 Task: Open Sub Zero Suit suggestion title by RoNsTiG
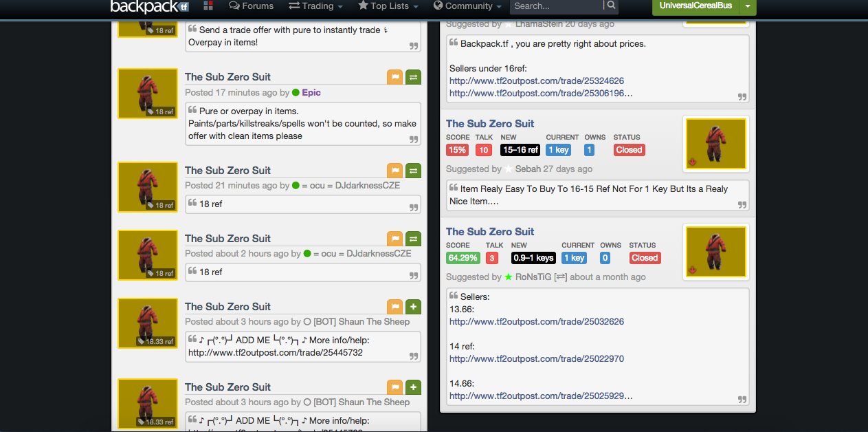[x=490, y=232]
